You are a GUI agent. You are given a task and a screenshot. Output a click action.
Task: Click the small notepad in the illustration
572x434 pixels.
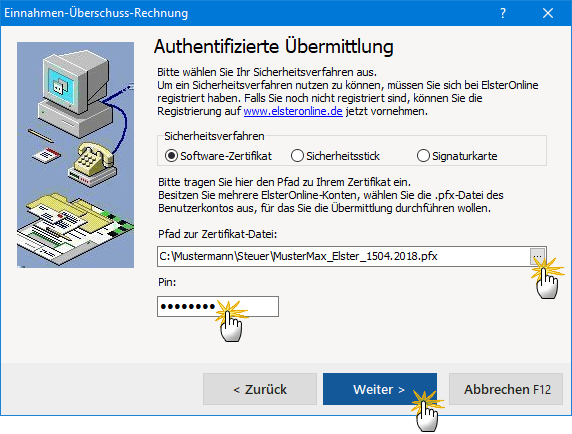[47, 155]
